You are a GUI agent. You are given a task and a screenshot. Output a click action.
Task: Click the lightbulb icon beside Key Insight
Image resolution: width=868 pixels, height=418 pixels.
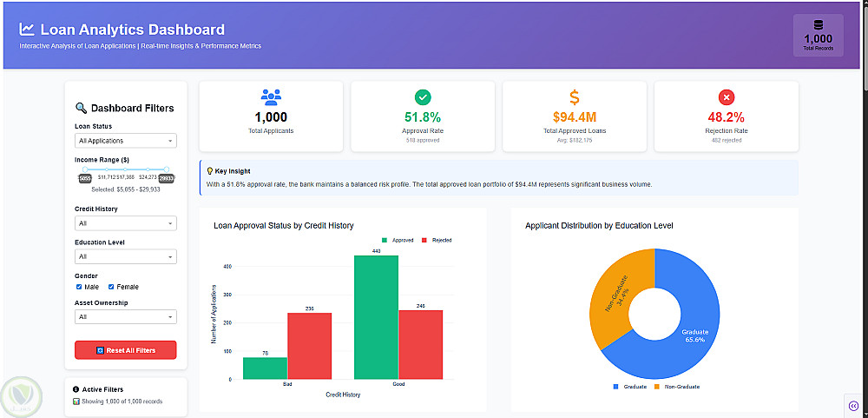209,171
